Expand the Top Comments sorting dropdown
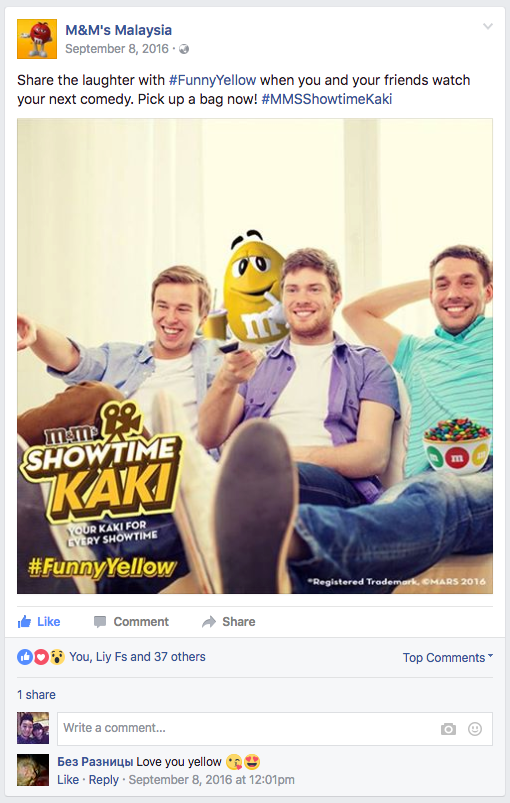This screenshot has width=510, height=803. (448, 658)
